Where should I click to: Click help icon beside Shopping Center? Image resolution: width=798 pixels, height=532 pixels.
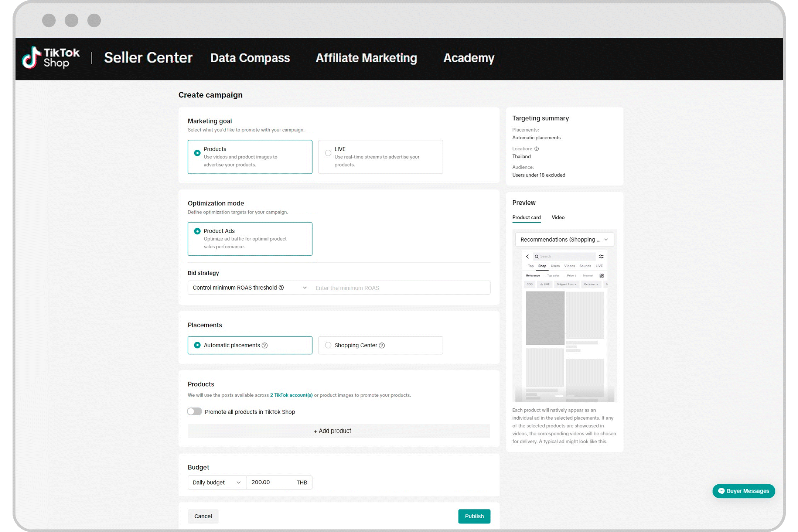382,345
